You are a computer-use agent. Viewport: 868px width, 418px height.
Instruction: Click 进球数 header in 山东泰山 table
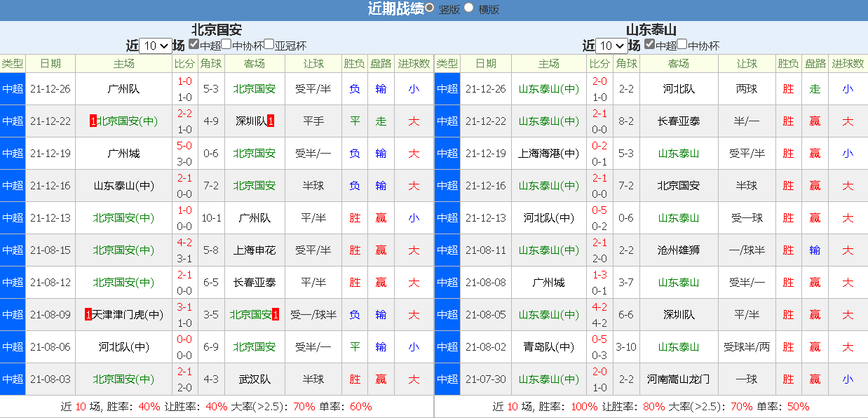tap(848, 64)
